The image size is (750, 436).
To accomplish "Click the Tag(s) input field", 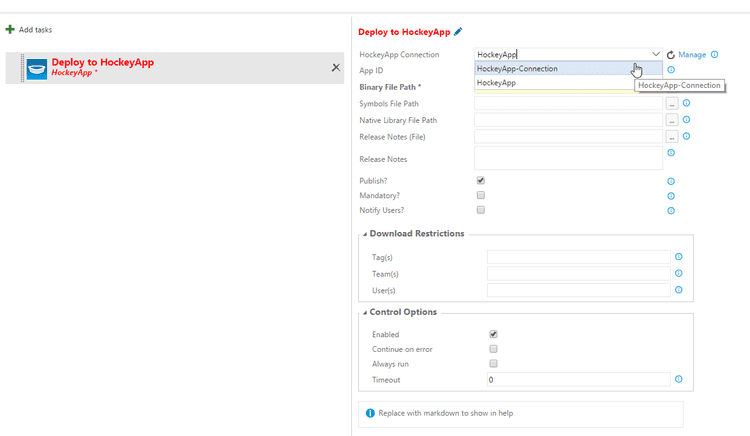I will tap(579, 257).
